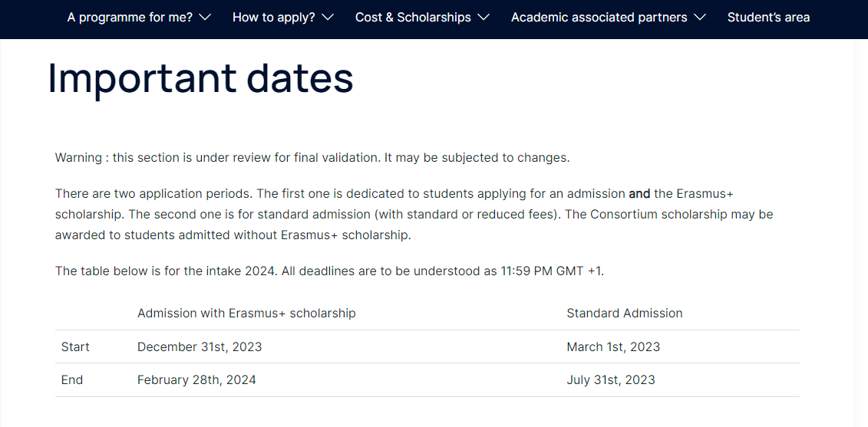
Task: Click the "Important dates" heading
Action: [200, 78]
